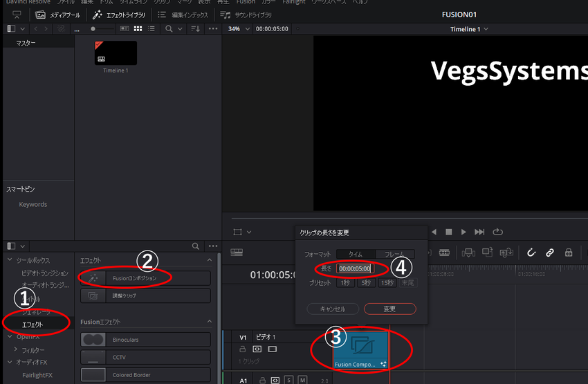
Task: Select the Binoculars Fusion effect
Action: [x=145, y=340]
